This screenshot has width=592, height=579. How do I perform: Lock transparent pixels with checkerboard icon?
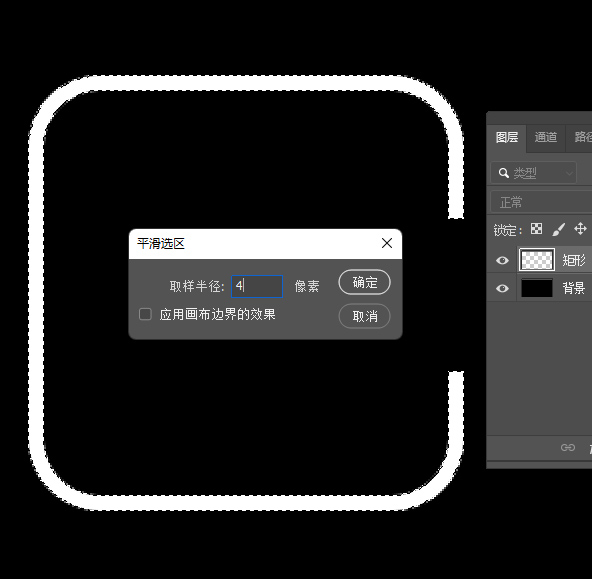pyautogui.click(x=536, y=229)
